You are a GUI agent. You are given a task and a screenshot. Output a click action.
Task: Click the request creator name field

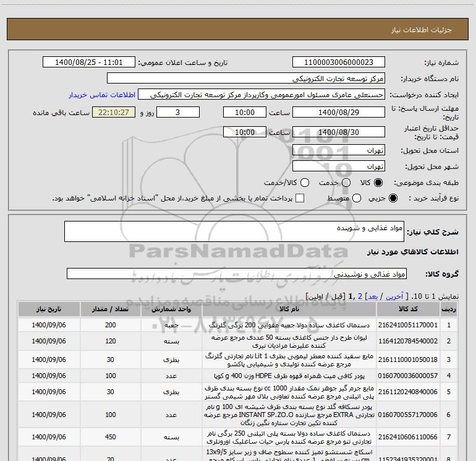click(261, 95)
